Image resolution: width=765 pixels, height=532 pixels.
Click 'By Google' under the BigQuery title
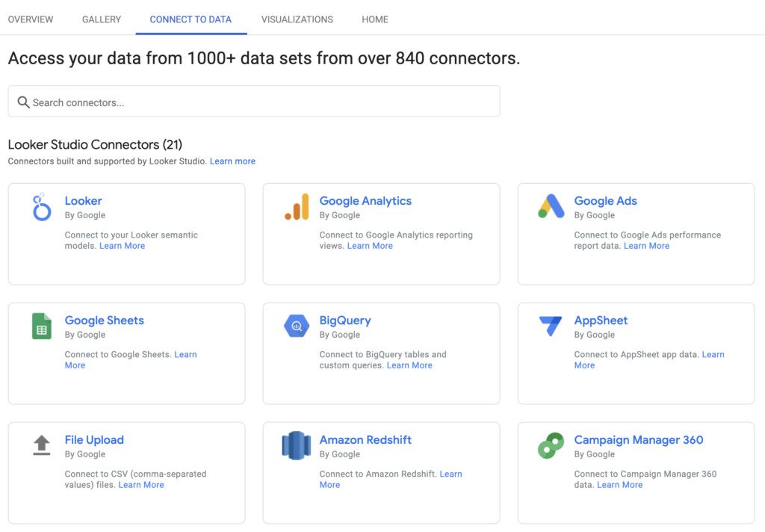click(340, 335)
